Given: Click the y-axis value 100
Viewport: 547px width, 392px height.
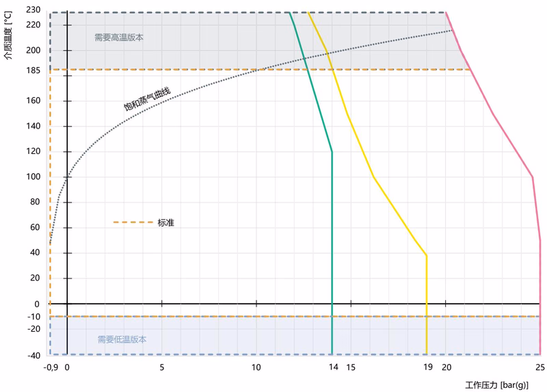Looking at the screenshot, I should (33, 177).
